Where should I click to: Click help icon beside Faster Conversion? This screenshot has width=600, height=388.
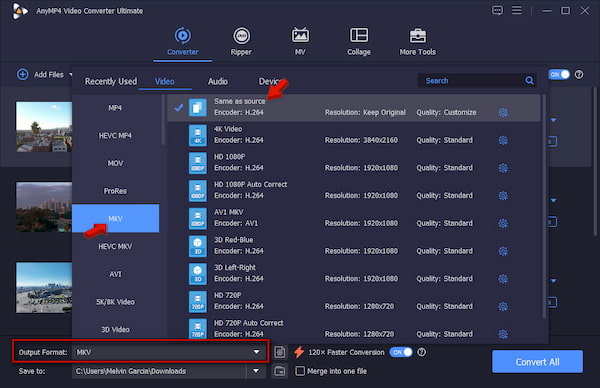coord(421,352)
